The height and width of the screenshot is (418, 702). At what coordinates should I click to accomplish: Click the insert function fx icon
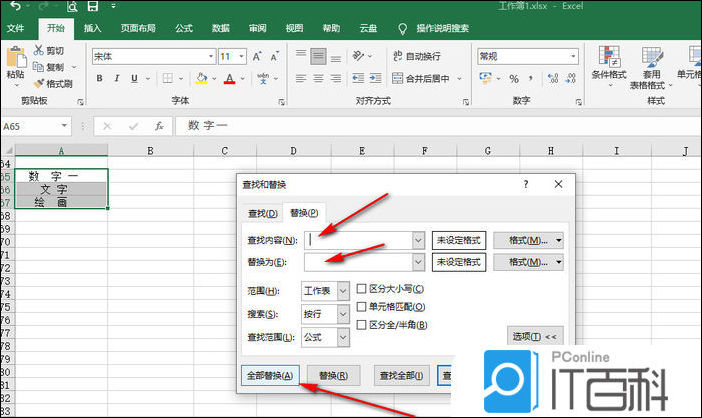pos(159,127)
